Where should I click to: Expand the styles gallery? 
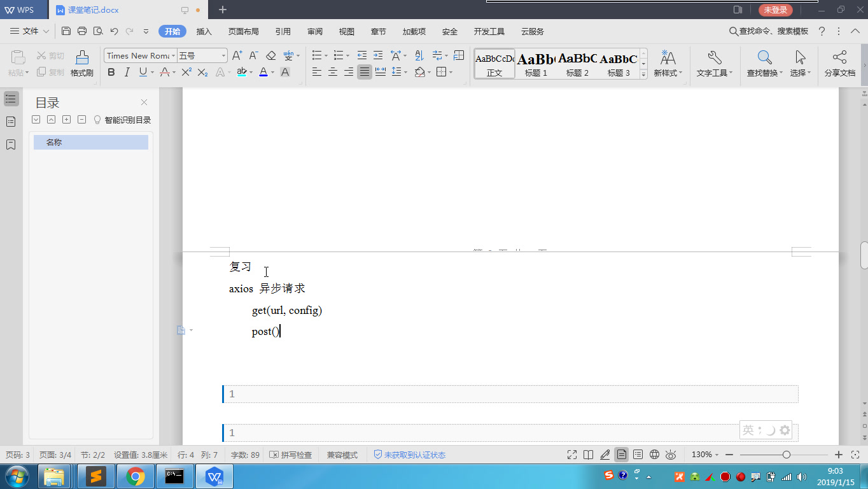pos(643,74)
